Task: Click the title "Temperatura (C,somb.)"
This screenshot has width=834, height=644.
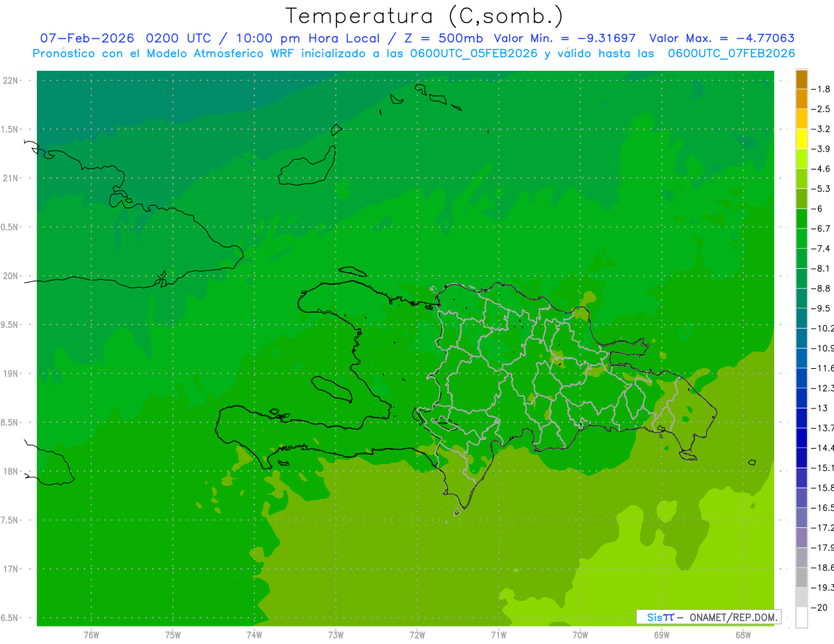Action: point(424,16)
